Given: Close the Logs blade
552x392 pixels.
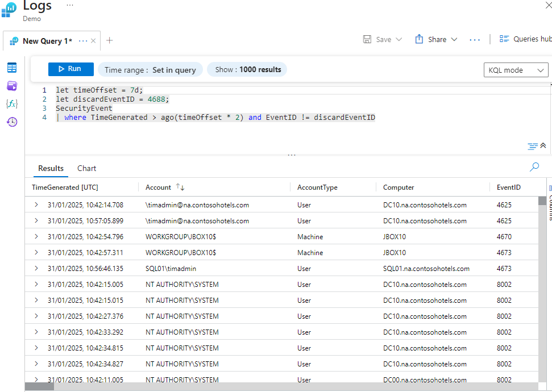Looking at the screenshot, I should tap(549, 5).
